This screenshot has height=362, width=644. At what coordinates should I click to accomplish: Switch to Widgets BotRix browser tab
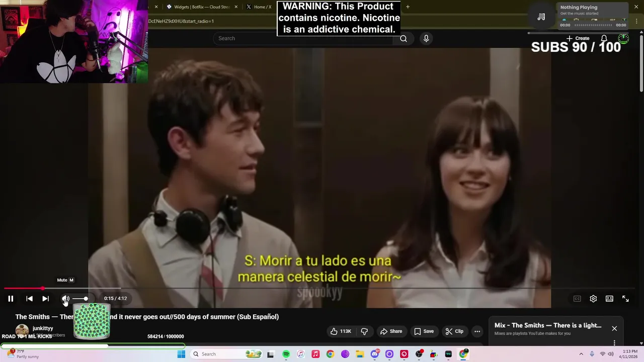pyautogui.click(x=198, y=7)
